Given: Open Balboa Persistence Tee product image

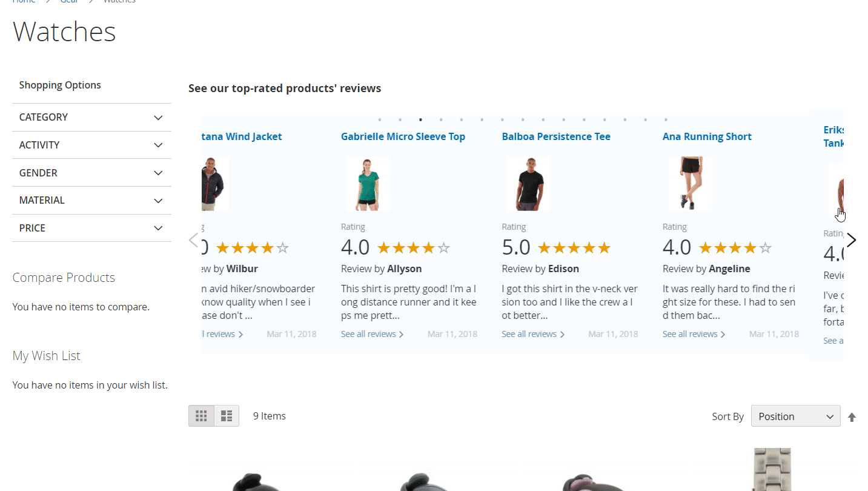Looking at the screenshot, I should [529, 184].
